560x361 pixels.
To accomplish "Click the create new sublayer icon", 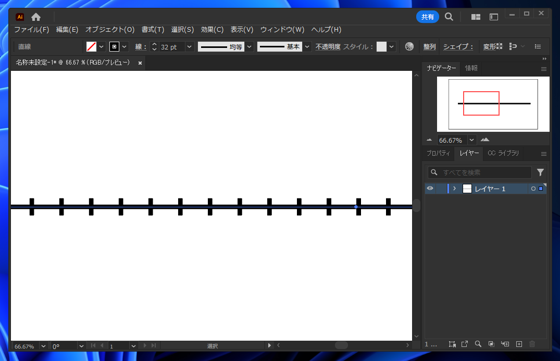I will [505, 344].
